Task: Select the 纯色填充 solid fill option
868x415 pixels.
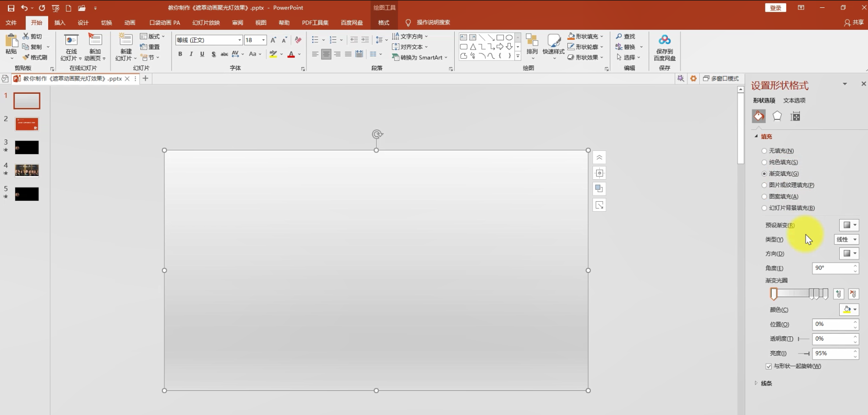Action: point(764,162)
